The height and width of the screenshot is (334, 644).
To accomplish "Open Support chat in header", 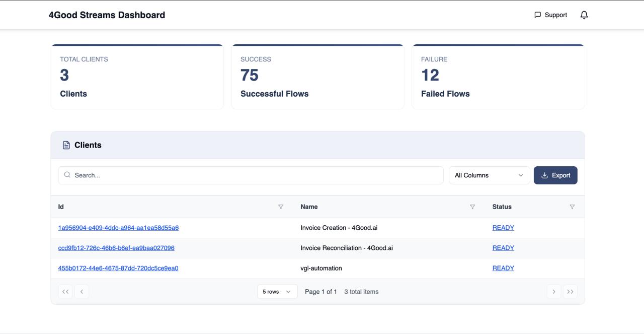I will (x=550, y=15).
